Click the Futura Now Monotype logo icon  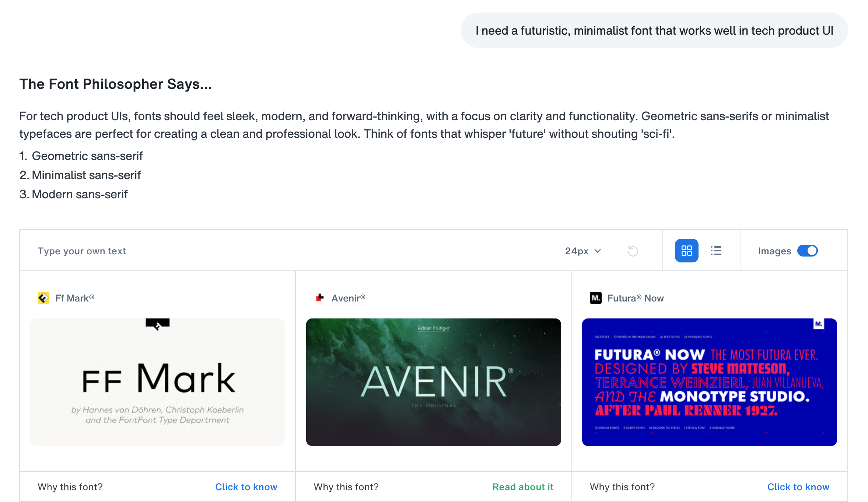point(595,298)
